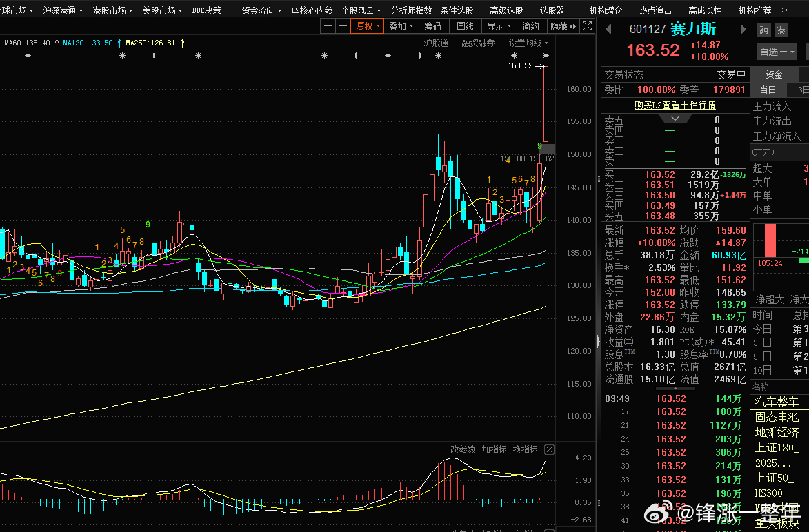Click the 买一 163.52 bid row
809x532 pixels.
pyautogui.click(x=675, y=175)
